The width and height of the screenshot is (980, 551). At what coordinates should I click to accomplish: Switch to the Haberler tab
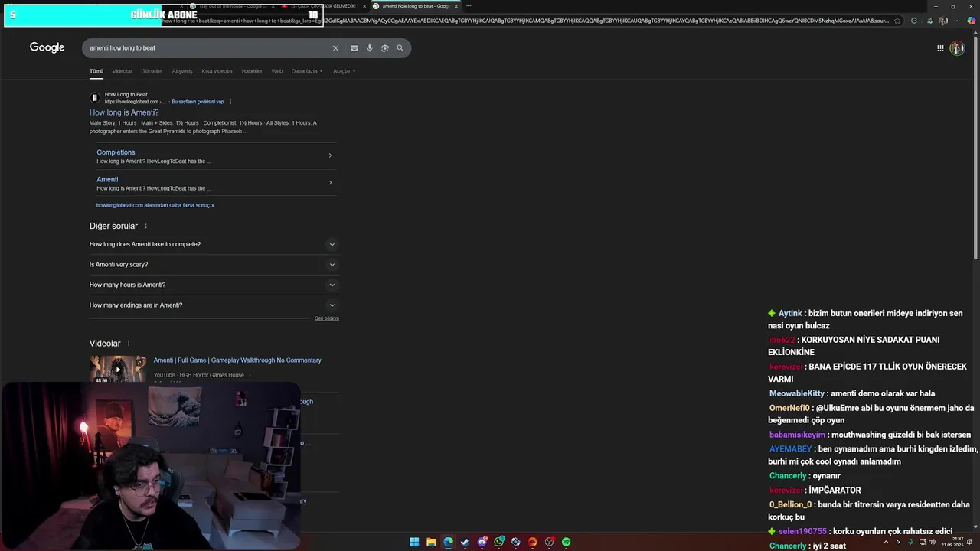point(252,71)
